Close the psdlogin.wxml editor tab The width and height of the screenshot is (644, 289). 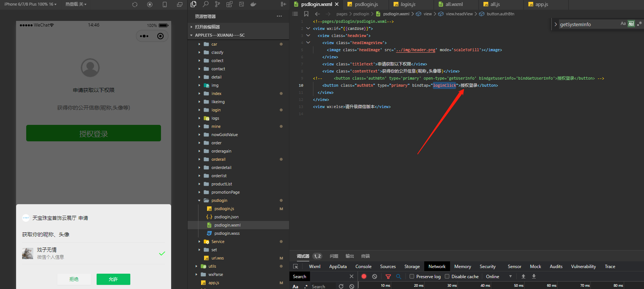[x=337, y=4]
